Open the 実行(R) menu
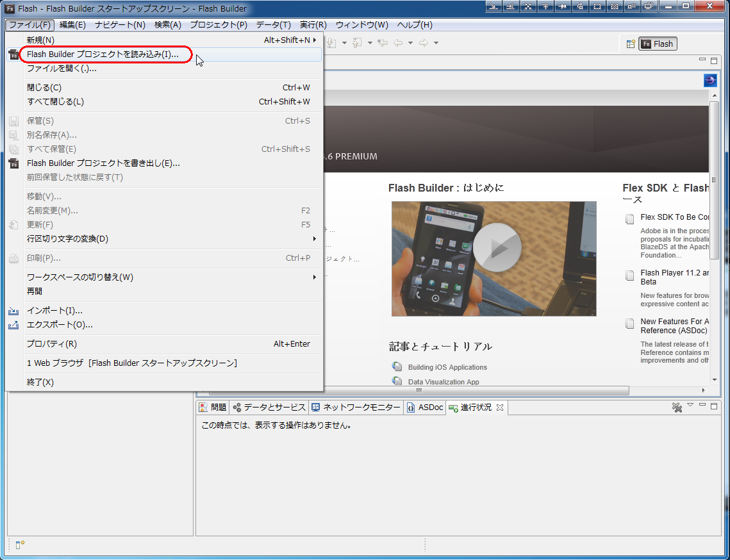The width and height of the screenshot is (730, 560). pos(313,25)
